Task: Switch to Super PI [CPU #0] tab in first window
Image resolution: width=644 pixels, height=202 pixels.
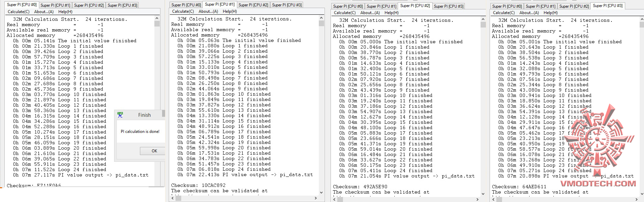Action: click(x=22, y=5)
